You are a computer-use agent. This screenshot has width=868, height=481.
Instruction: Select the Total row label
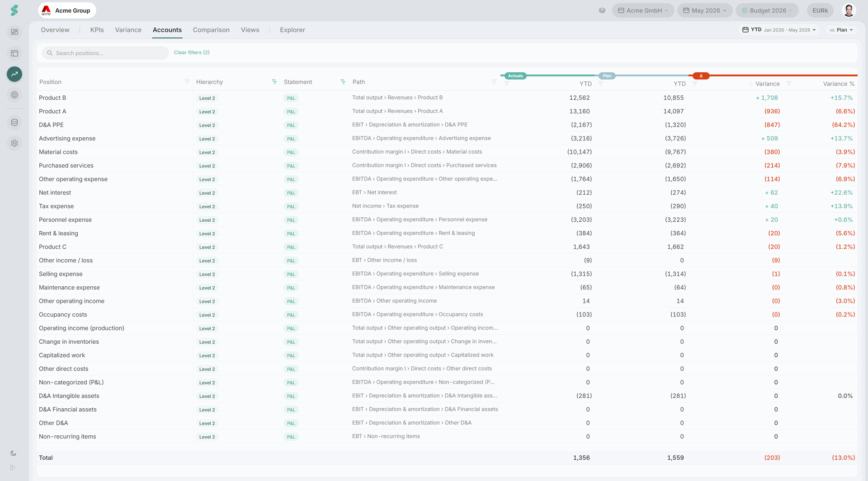click(46, 458)
